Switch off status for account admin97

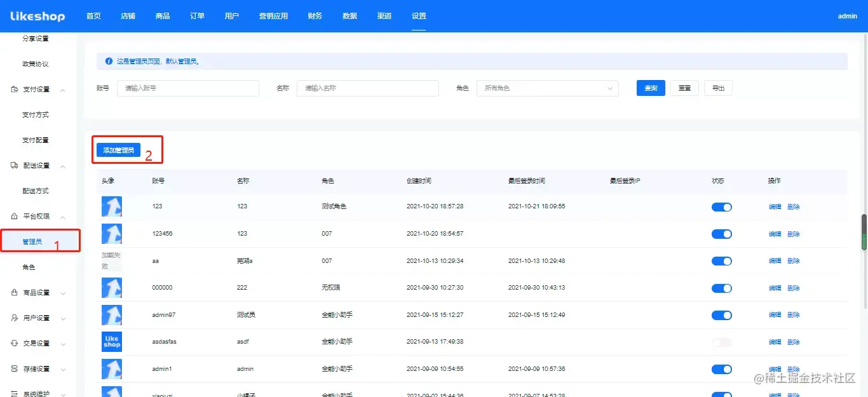[722, 315]
